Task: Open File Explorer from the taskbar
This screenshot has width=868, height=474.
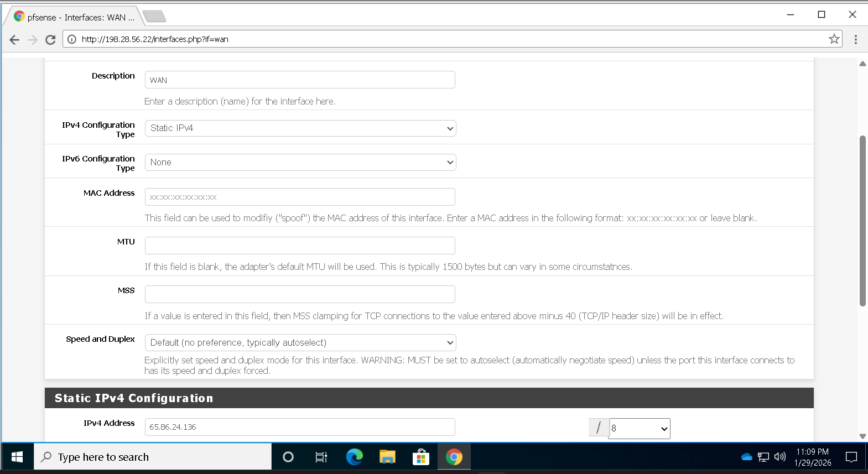Action: (x=387, y=457)
